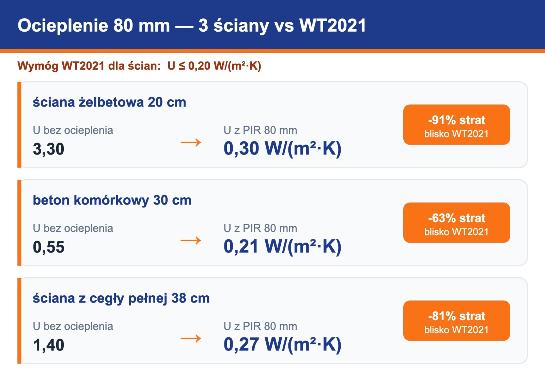
Task: Click orange accent bar of żelbetowa card
Action: pos(19,125)
